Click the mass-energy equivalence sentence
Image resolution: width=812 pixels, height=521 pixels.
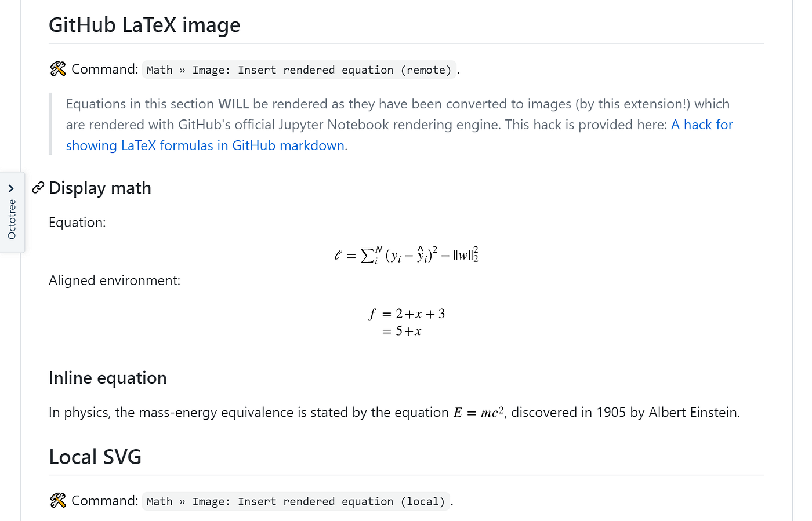[394, 413]
